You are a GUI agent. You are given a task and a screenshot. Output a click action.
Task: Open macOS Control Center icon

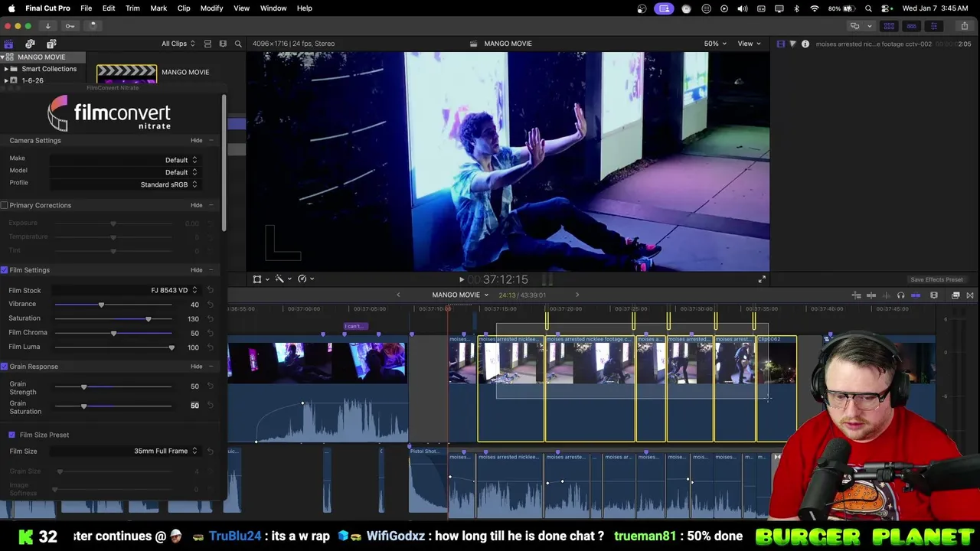point(886,8)
